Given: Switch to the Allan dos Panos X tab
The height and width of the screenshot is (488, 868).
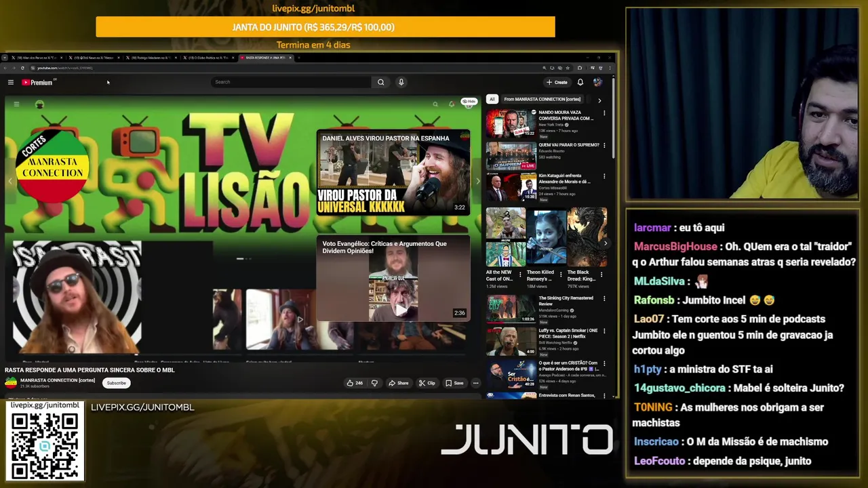Looking at the screenshot, I should (37, 58).
